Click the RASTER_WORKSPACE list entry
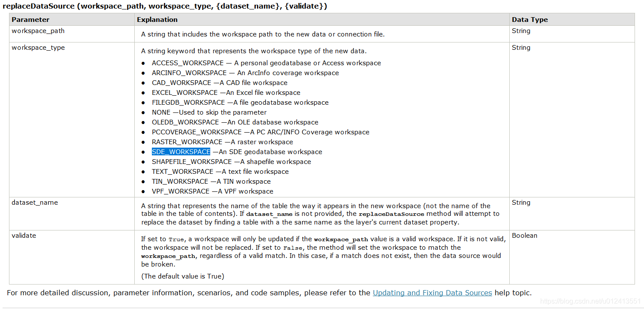This screenshot has height=309, width=644. 222,142
